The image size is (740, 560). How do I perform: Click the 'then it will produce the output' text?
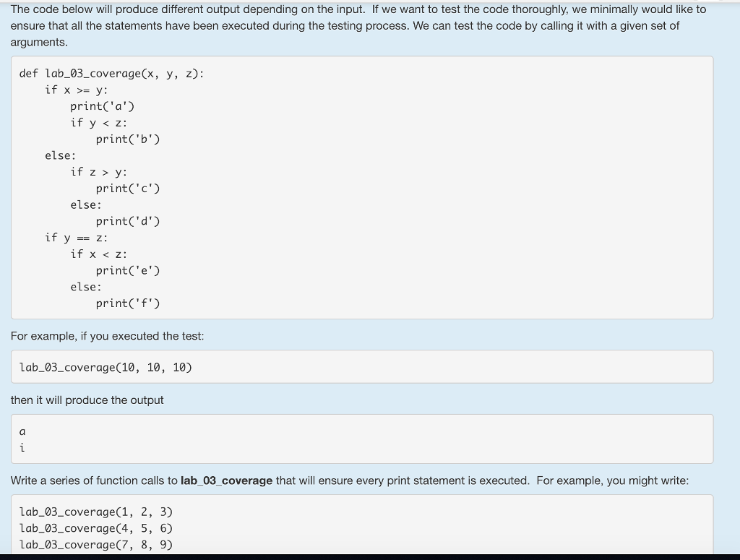(87, 400)
